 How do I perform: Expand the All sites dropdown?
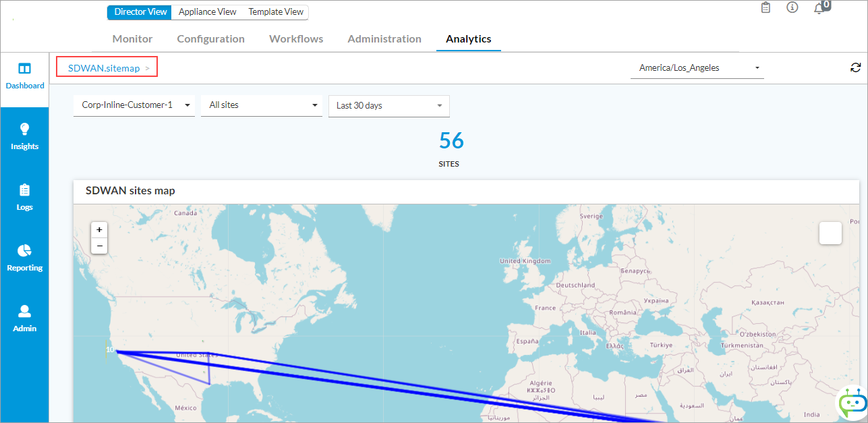pos(262,105)
